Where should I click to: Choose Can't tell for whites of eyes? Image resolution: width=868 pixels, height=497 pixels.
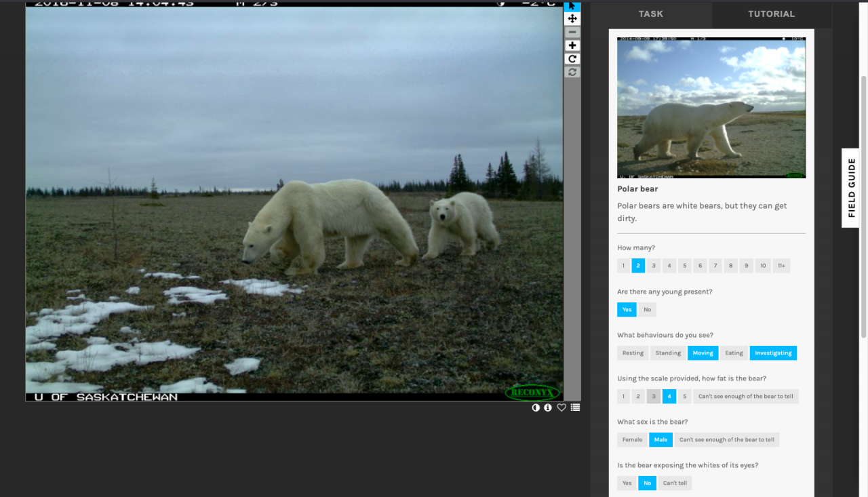[x=675, y=483]
